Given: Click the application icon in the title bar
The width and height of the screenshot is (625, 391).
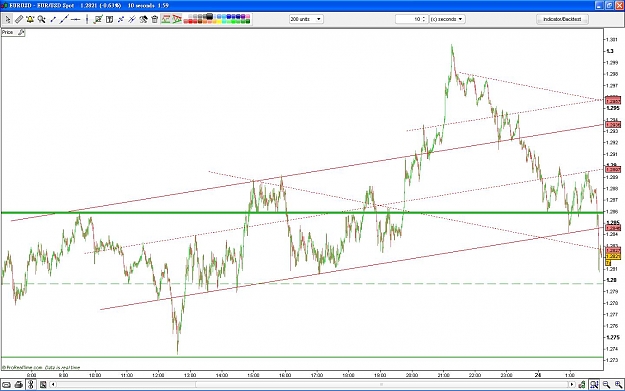Looking at the screenshot, I should coord(4,6).
